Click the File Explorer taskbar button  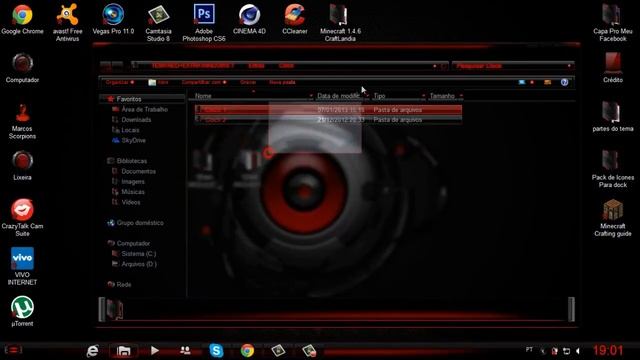point(124,351)
